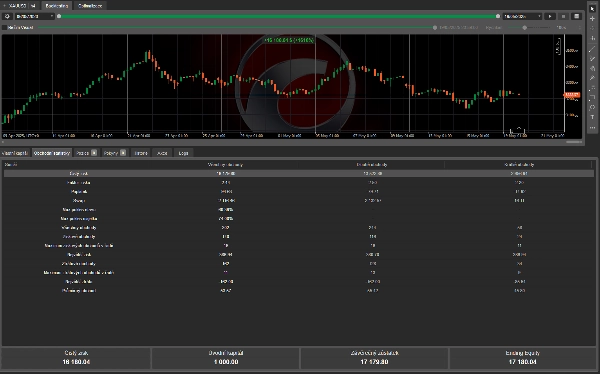This screenshot has height=374, width=600.
Task: Click the Závěrečný zůstatek 17 179.80 summary box
Action: [x=374, y=358]
